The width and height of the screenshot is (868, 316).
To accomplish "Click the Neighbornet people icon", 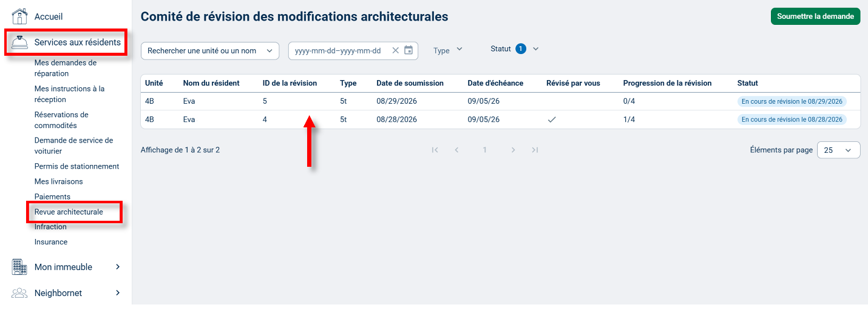I will [20, 293].
